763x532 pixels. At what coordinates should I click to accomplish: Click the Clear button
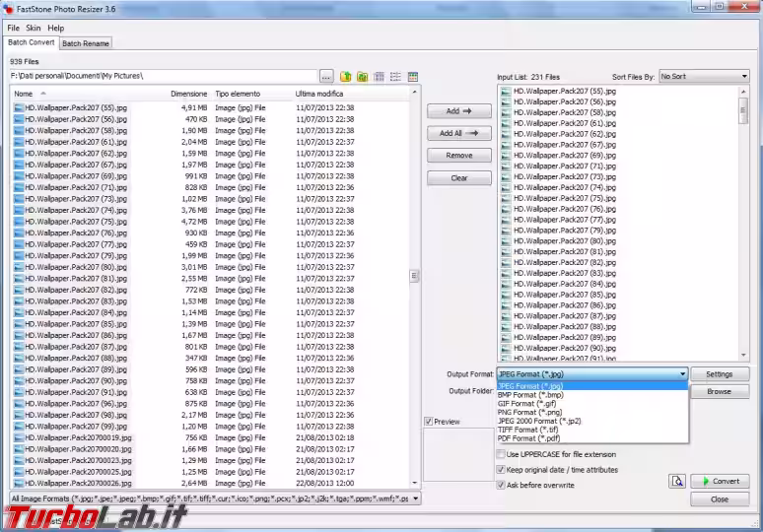(458, 178)
